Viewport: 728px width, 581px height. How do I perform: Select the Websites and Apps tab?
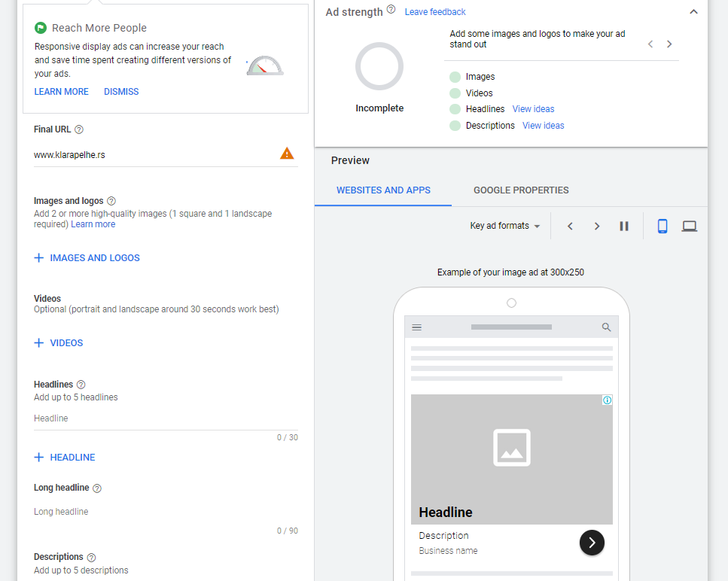383,190
